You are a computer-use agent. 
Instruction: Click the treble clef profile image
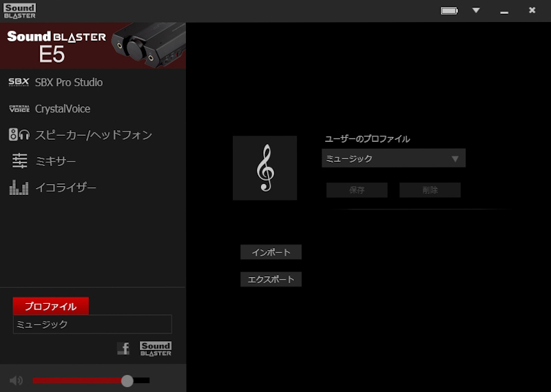pyautogui.click(x=265, y=168)
